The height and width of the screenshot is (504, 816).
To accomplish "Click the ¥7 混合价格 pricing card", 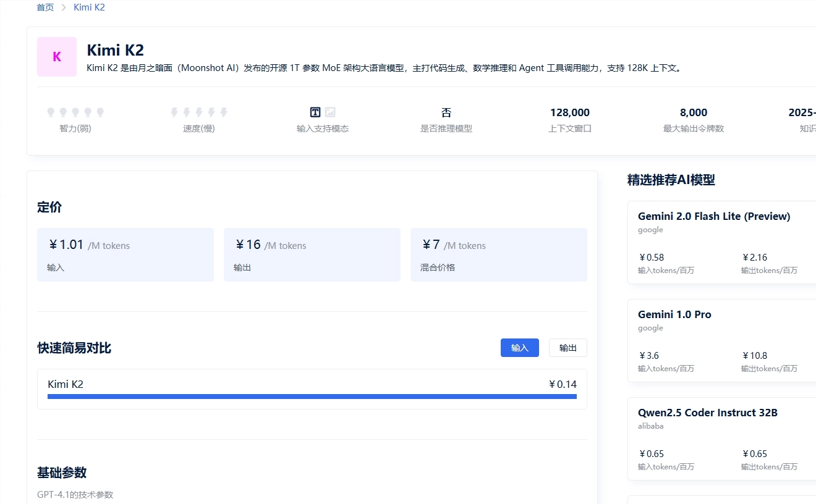I will click(x=499, y=254).
